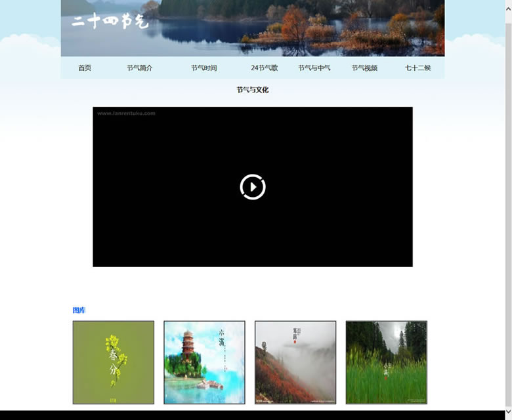Select 节气时间 in the navigation bar
The height and width of the screenshot is (420, 512).
tap(203, 68)
